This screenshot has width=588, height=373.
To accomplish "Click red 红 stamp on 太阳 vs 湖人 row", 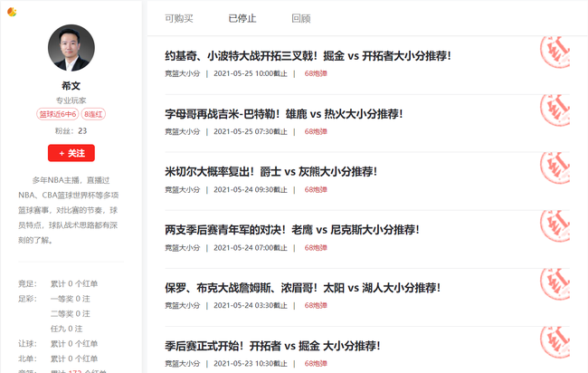I will [x=555, y=284].
